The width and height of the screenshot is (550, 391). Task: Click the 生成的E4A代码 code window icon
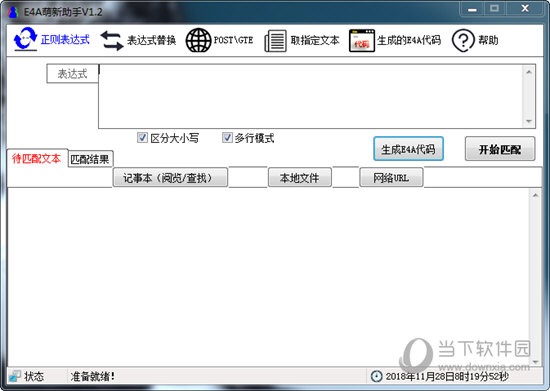[362, 41]
